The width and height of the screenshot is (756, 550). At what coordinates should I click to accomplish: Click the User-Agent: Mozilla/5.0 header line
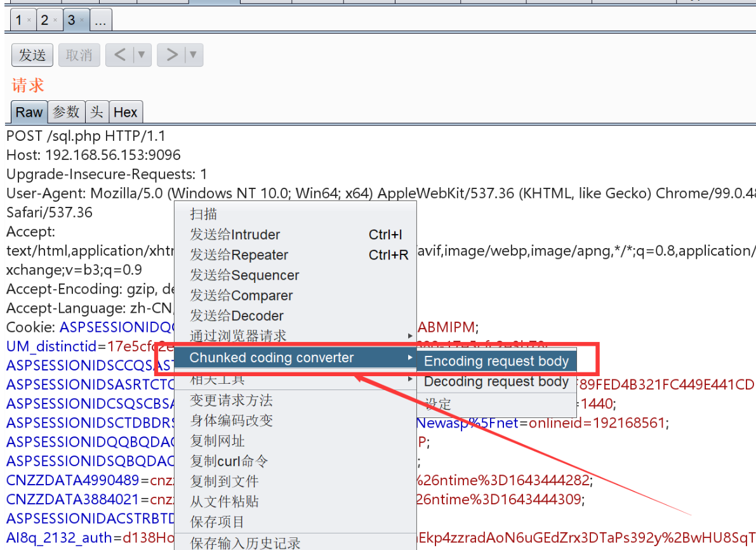(x=381, y=193)
